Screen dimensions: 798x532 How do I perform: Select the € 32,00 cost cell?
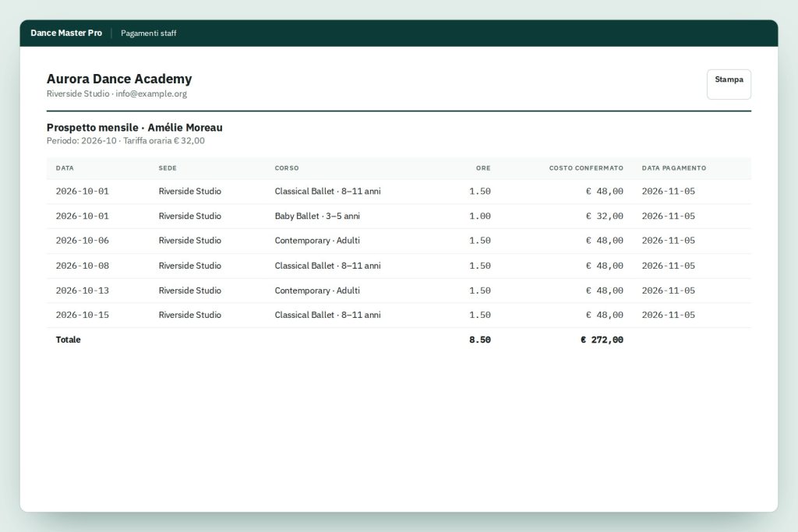click(605, 217)
